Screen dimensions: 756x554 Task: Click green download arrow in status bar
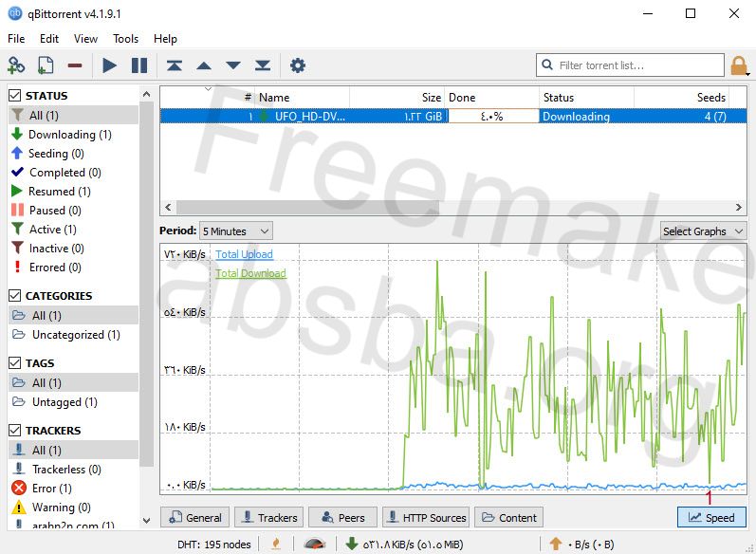pos(352,544)
